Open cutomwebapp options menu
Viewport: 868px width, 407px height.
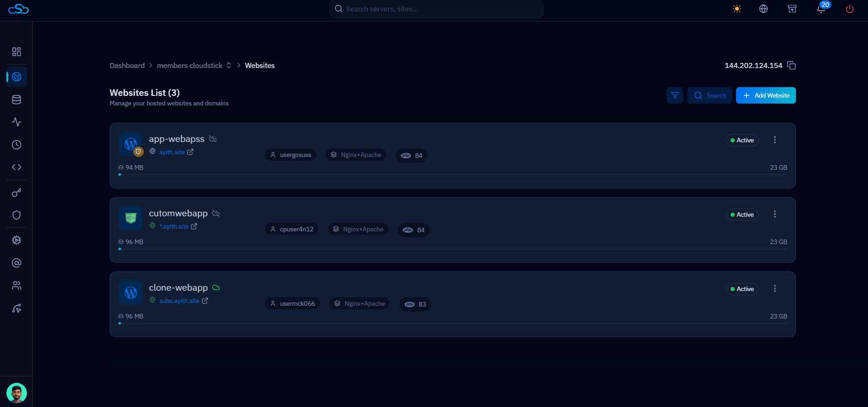[775, 214]
